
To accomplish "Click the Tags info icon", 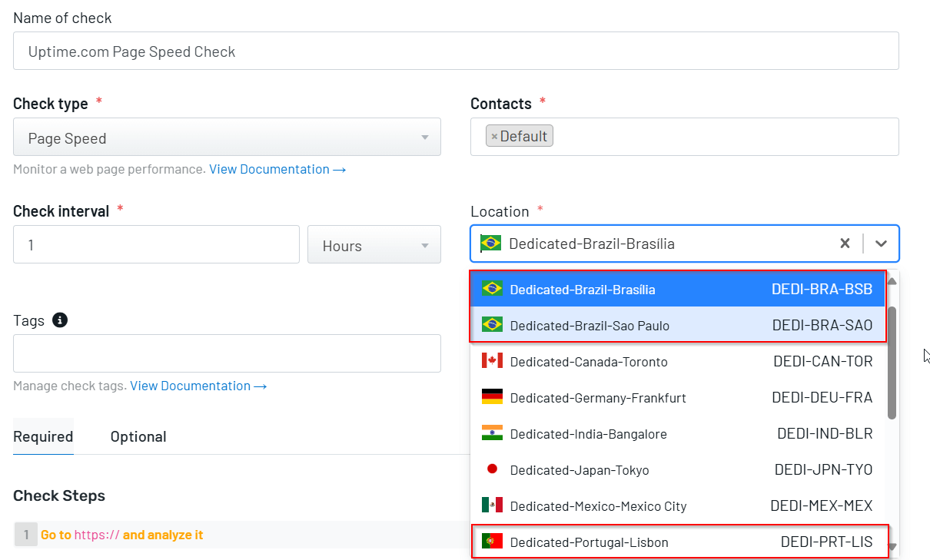I will point(60,320).
